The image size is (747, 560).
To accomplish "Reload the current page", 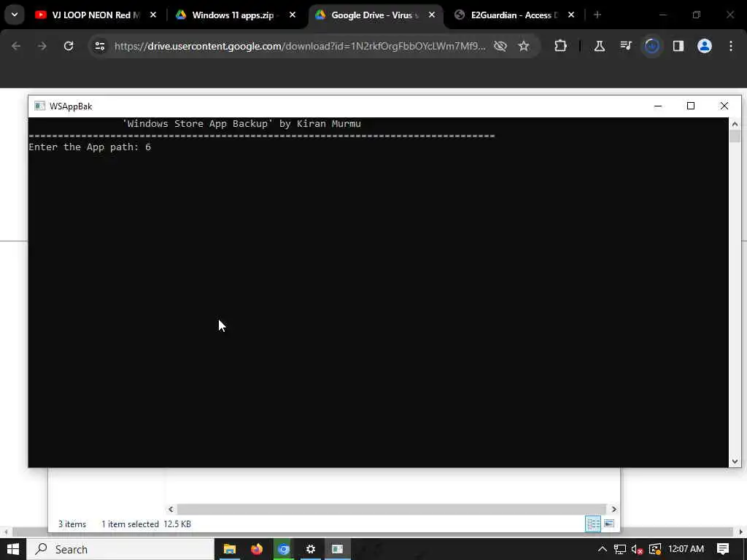I will point(69,46).
